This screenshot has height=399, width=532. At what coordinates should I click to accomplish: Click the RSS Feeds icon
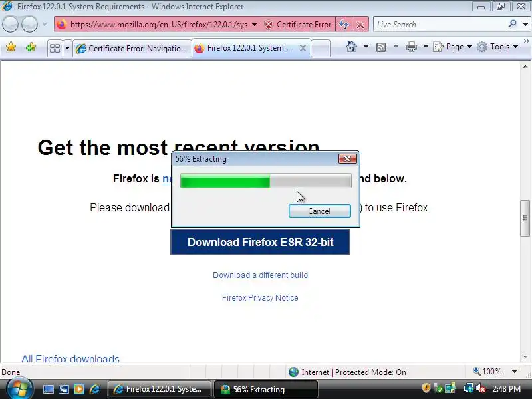click(381, 47)
